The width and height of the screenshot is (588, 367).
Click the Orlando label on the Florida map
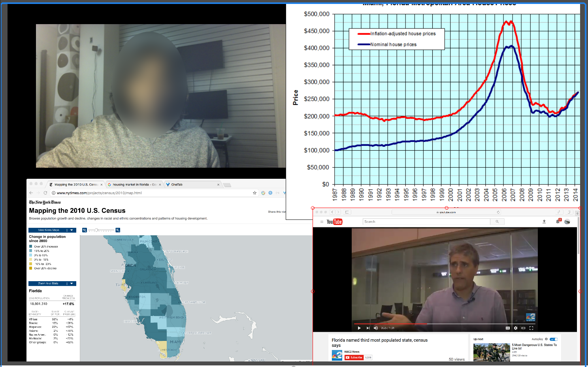coord(147,269)
